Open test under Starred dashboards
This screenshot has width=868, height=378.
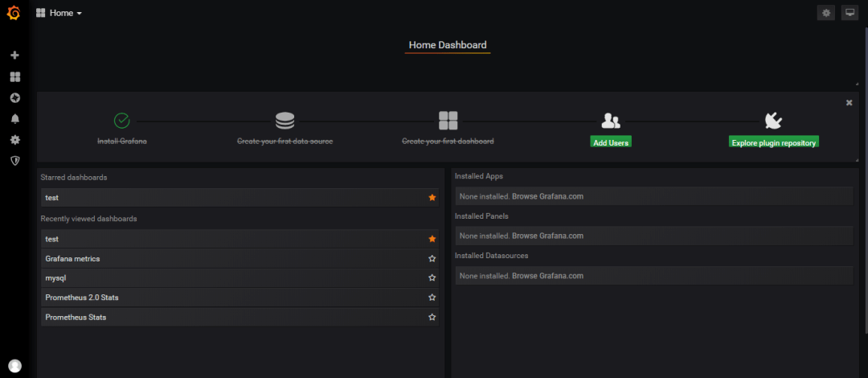(x=240, y=198)
